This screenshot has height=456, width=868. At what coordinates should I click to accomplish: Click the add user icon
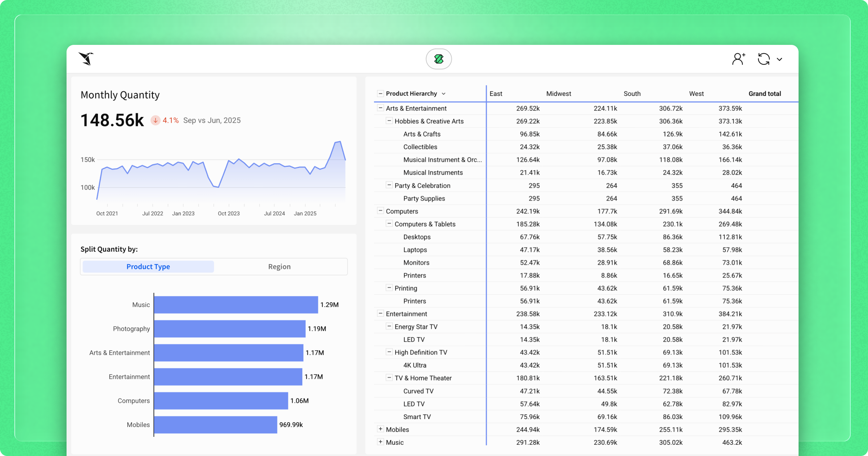(738, 59)
